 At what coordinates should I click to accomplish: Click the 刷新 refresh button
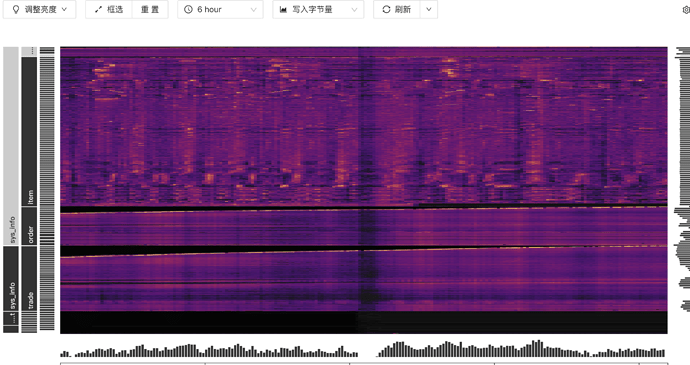click(x=397, y=9)
